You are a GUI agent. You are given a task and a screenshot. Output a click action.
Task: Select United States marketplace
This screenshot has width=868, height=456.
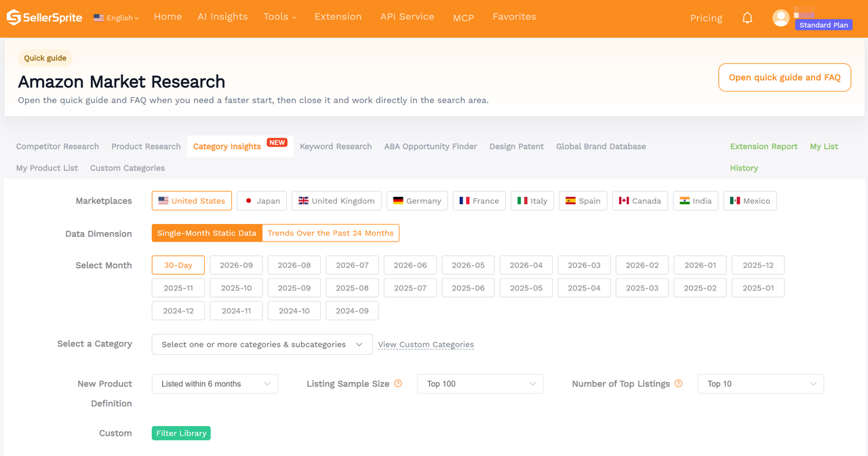192,201
